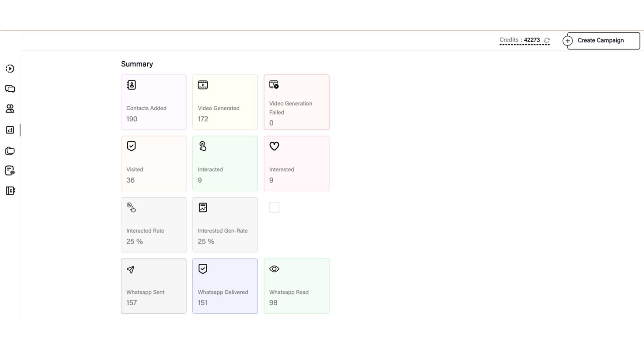Screen dimensions: 644x347
Task: Open the campaigns play icon in sidebar
Action: tap(10, 69)
